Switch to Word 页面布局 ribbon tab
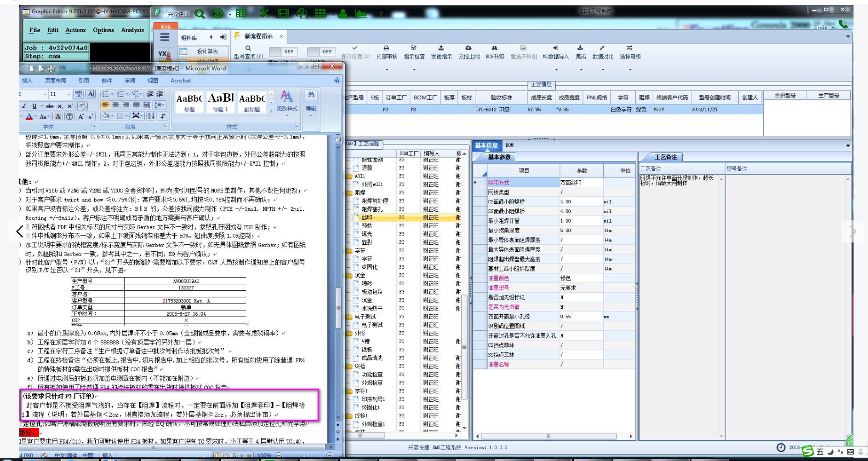This screenshot has height=461, width=868. [x=56, y=81]
